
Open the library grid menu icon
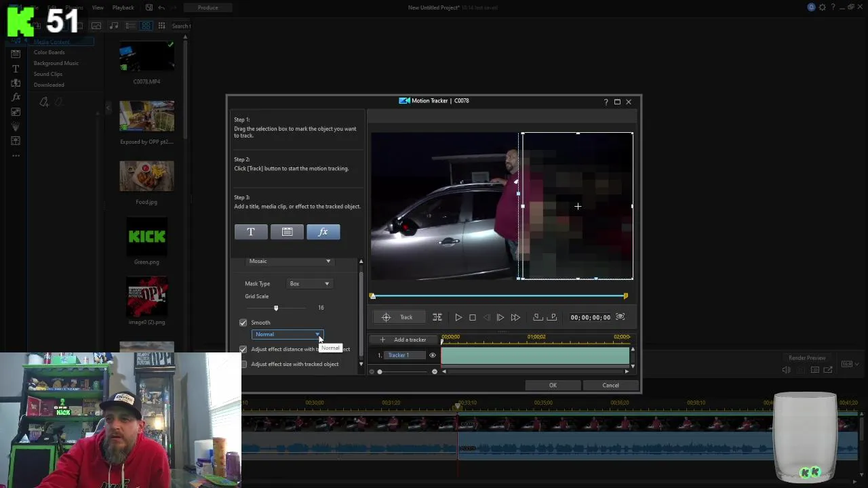click(x=161, y=26)
